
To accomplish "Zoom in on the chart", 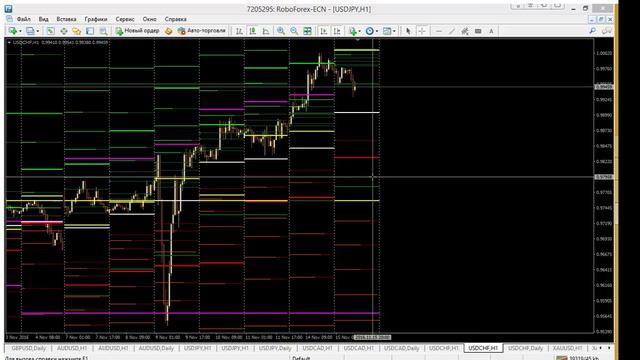I will coord(281,31).
